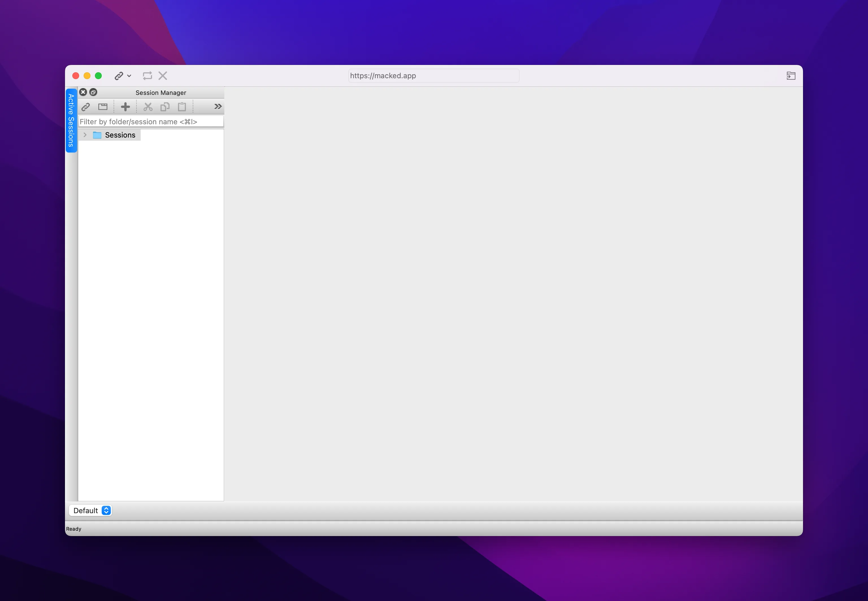Click the disconnect X icon in title bar
The height and width of the screenshot is (601, 868).
coord(163,76)
